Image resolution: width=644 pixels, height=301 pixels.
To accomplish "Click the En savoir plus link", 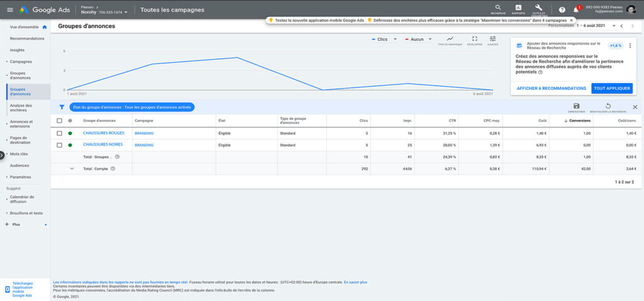I will click(355, 283).
